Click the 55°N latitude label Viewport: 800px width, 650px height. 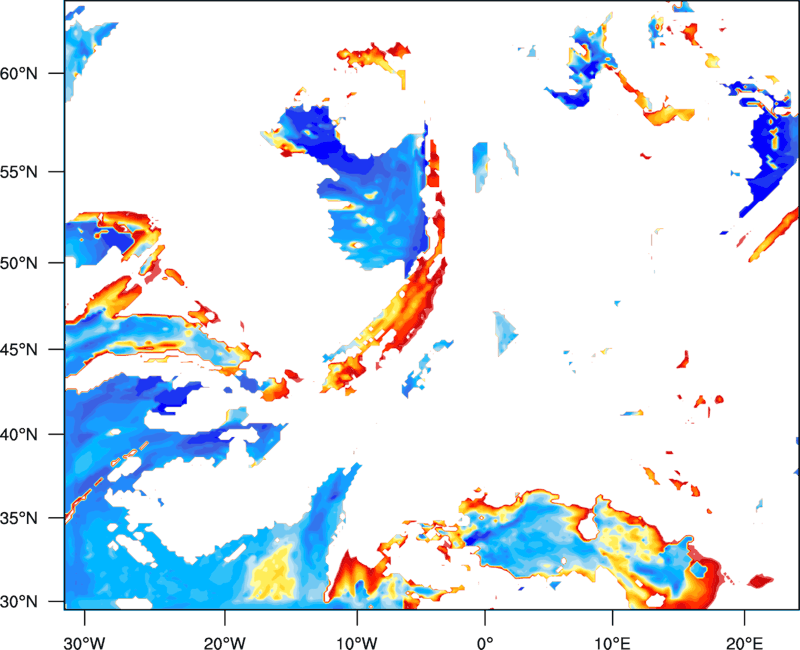tap(19, 172)
